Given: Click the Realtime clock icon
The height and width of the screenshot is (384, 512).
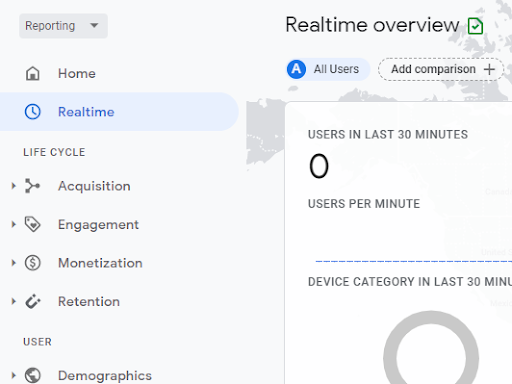Looking at the screenshot, I should pos(33,112).
